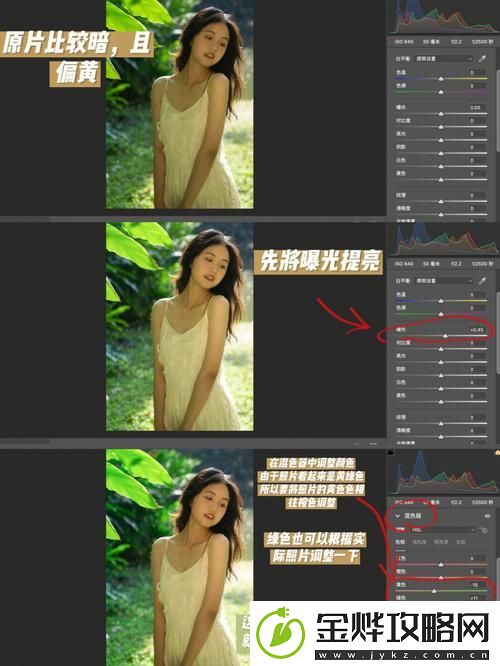Click the 对比度 value field in the middle panel
The height and width of the screenshot is (666, 500).
pos(477,343)
